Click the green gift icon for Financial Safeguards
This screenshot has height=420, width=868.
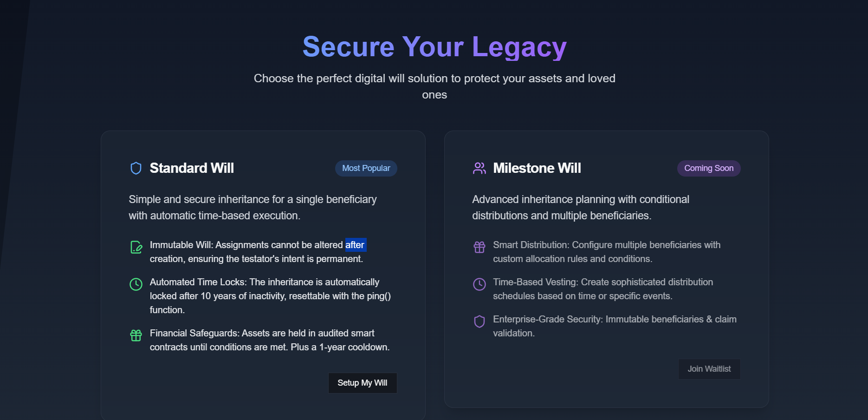tap(136, 335)
